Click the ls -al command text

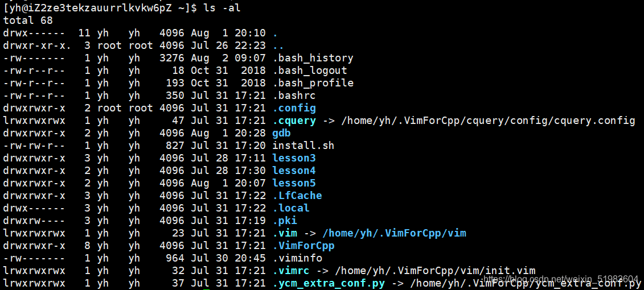(x=222, y=8)
